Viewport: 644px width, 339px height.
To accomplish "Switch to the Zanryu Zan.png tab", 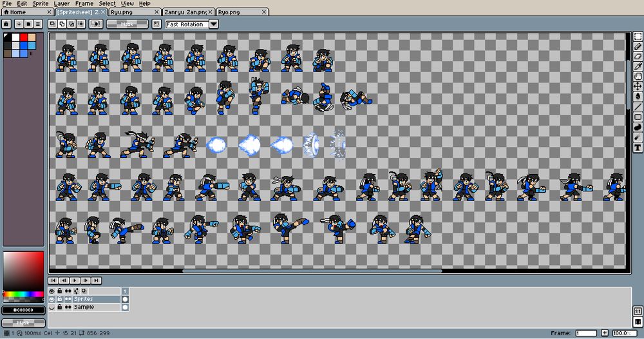I will point(189,12).
